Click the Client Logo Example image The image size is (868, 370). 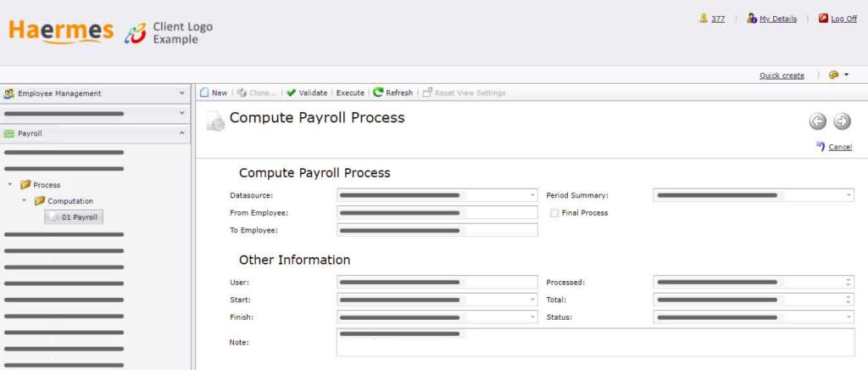click(x=169, y=33)
